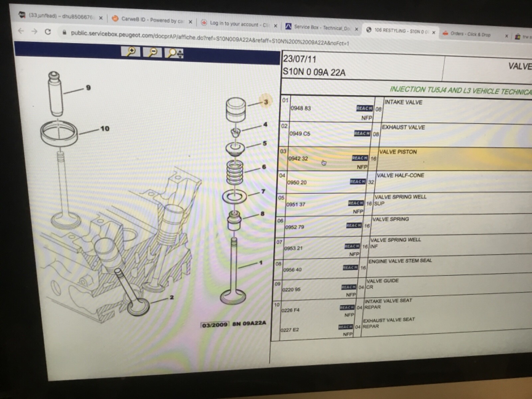Close the Log in to your account tab

(x=275, y=26)
